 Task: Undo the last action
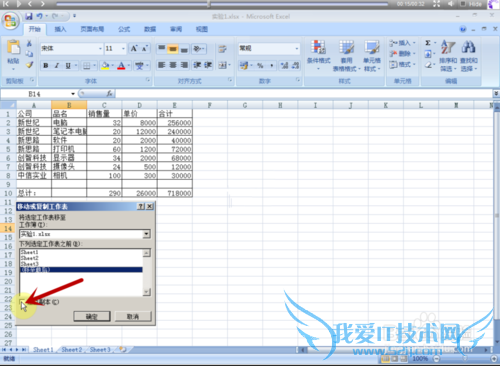tap(40, 16)
